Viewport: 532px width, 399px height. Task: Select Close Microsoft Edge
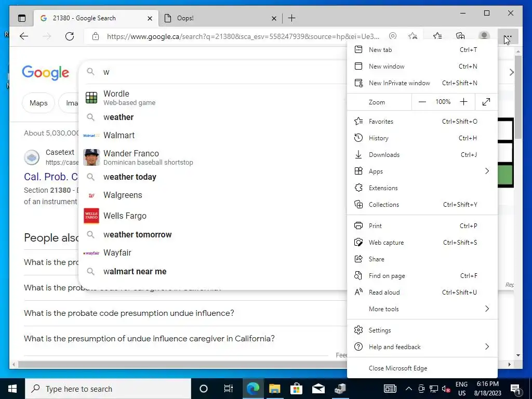pos(422,368)
